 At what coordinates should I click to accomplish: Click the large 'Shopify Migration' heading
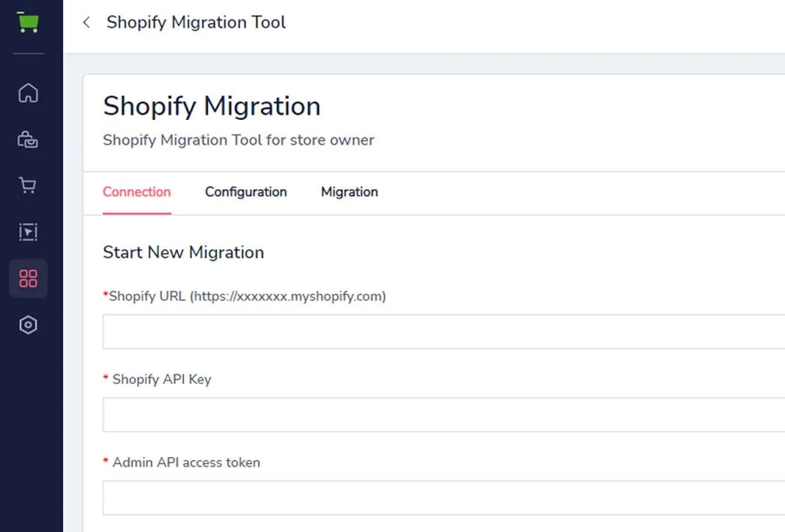pyautogui.click(x=212, y=106)
